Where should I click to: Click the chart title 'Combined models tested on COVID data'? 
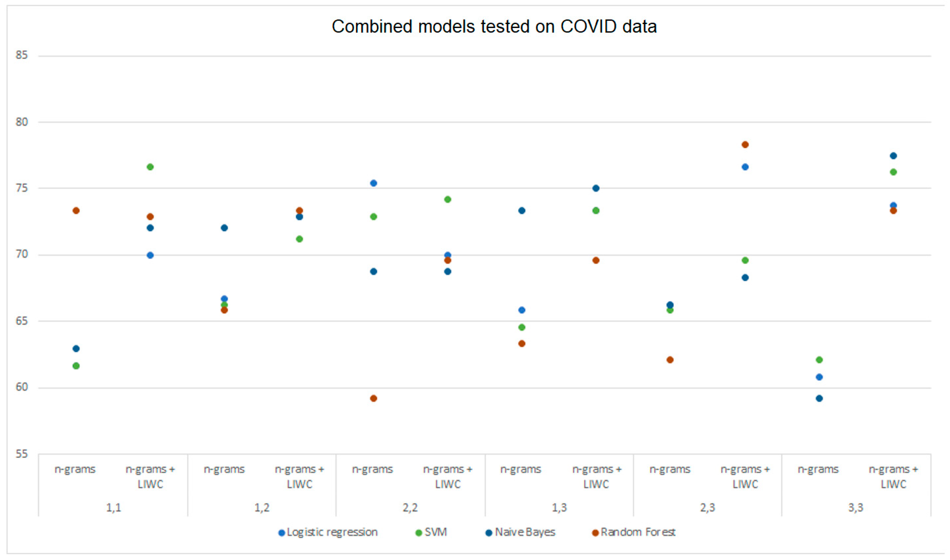494,26
